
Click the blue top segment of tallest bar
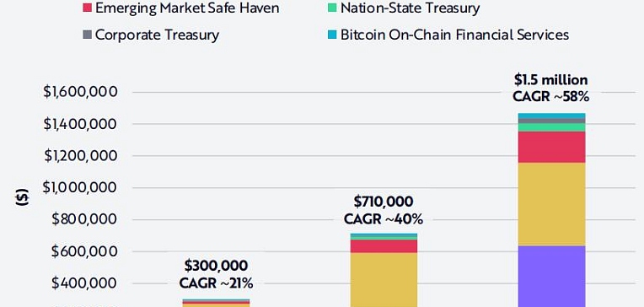(551, 116)
